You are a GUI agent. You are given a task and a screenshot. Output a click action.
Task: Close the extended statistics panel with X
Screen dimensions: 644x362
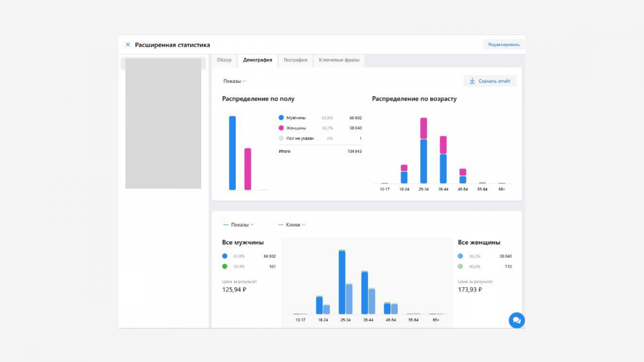[128, 45]
